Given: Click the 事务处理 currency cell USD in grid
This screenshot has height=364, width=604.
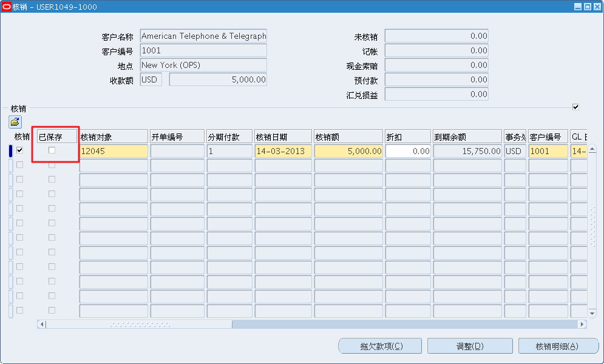Looking at the screenshot, I should 515,151.
